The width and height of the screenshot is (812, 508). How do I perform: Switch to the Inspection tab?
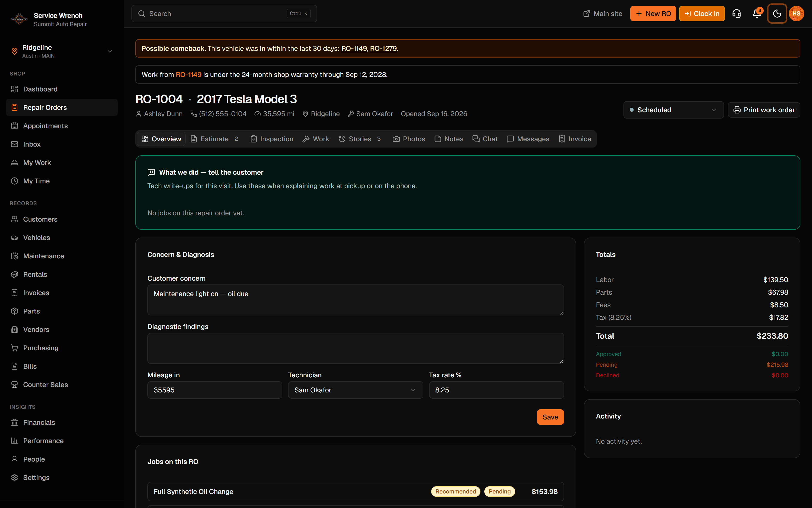(272, 139)
